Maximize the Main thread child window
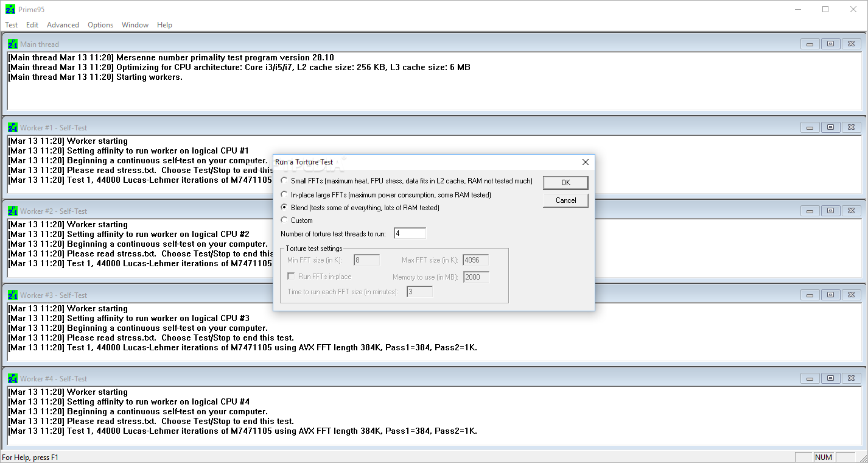Screen dimensions: 868x463 (830, 44)
